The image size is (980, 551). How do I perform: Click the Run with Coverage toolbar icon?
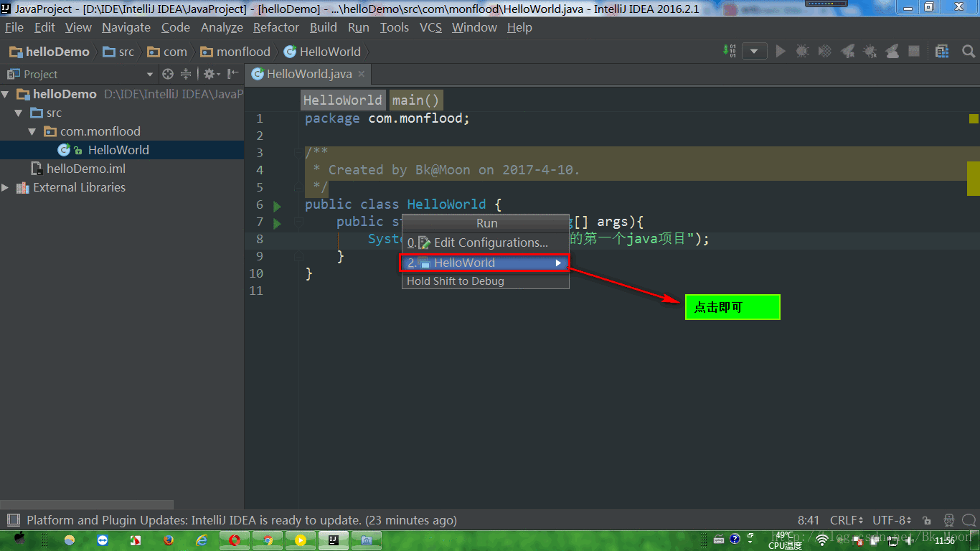click(825, 51)
